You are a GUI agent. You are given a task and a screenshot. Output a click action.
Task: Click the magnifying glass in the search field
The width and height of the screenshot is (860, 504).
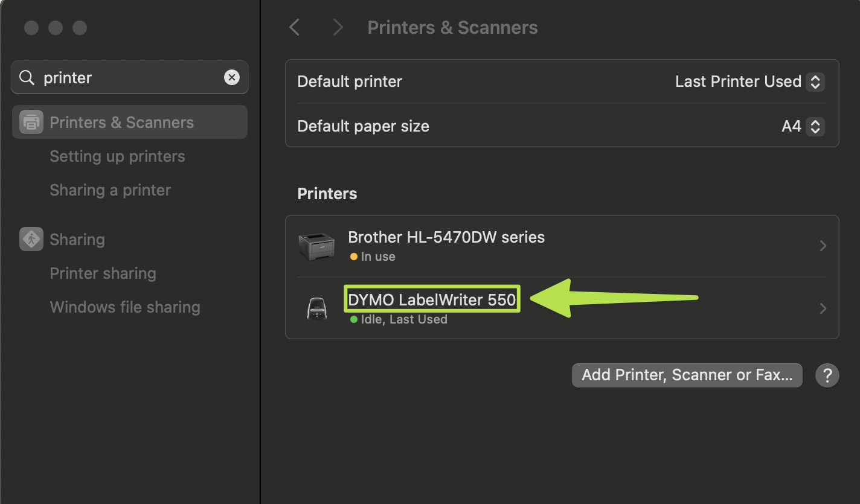(x=27, y=77)
